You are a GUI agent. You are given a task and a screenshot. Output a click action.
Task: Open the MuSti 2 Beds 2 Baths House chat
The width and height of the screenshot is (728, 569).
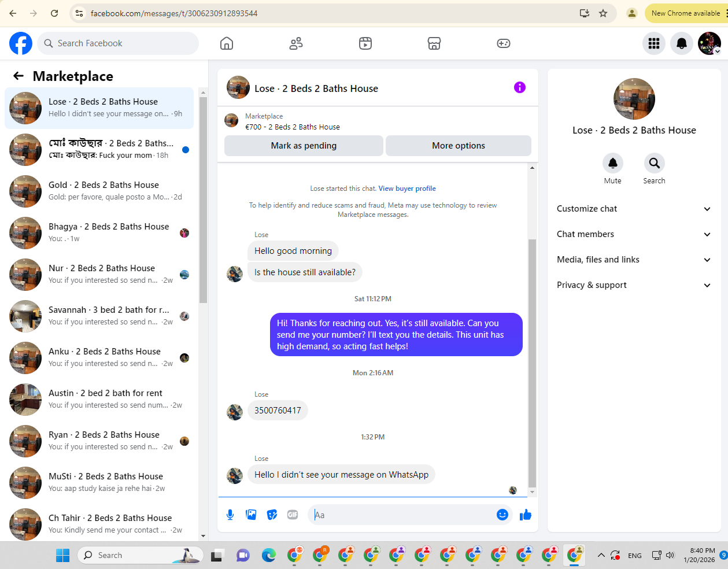tap(99, 483)
